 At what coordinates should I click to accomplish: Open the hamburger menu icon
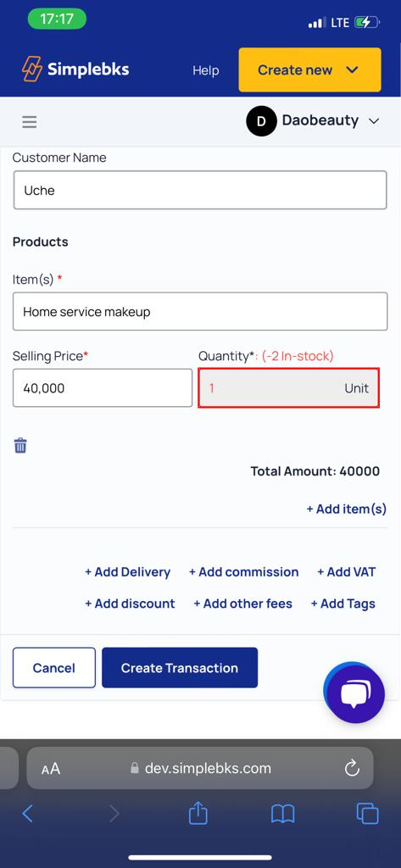30,122
